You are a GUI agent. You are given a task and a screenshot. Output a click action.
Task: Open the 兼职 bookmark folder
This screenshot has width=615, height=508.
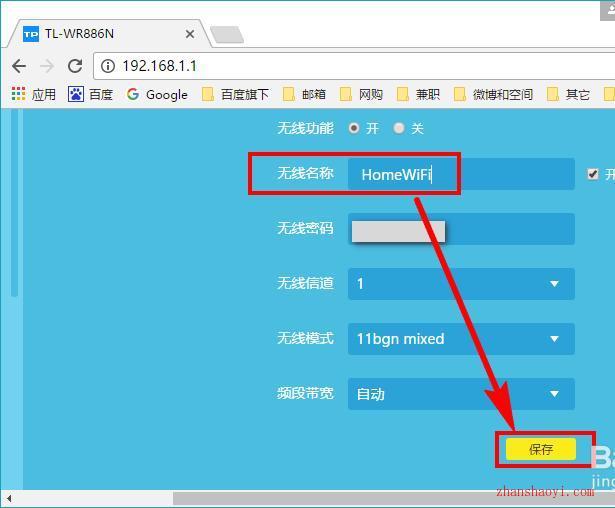(x=418, y=94)
